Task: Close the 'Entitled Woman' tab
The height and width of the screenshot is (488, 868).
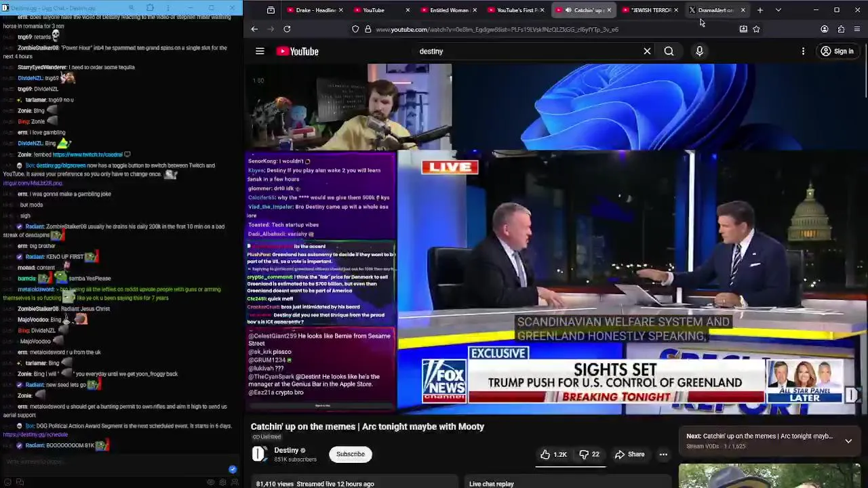Action: [475, 10]
